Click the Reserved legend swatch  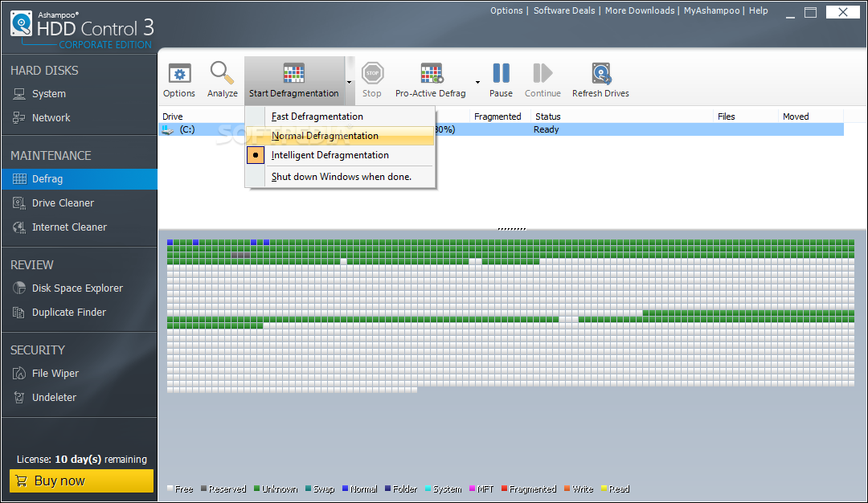tap(203, 489)
